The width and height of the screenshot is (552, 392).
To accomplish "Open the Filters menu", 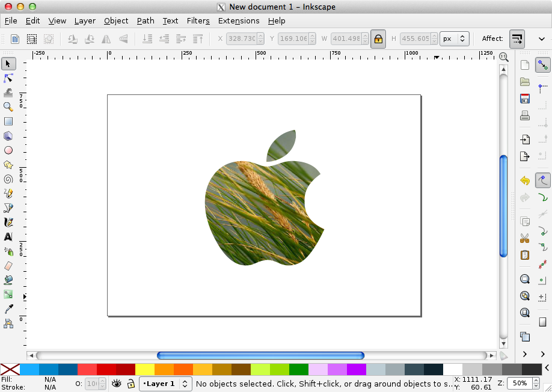I will click(x=198, y=20).
